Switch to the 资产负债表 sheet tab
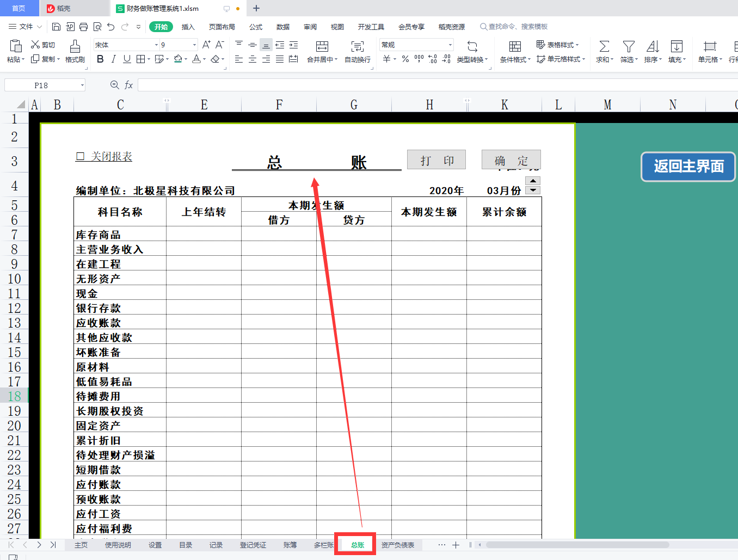Image resolution: width=738 pixels, height=560 pixels. [398, 545]
